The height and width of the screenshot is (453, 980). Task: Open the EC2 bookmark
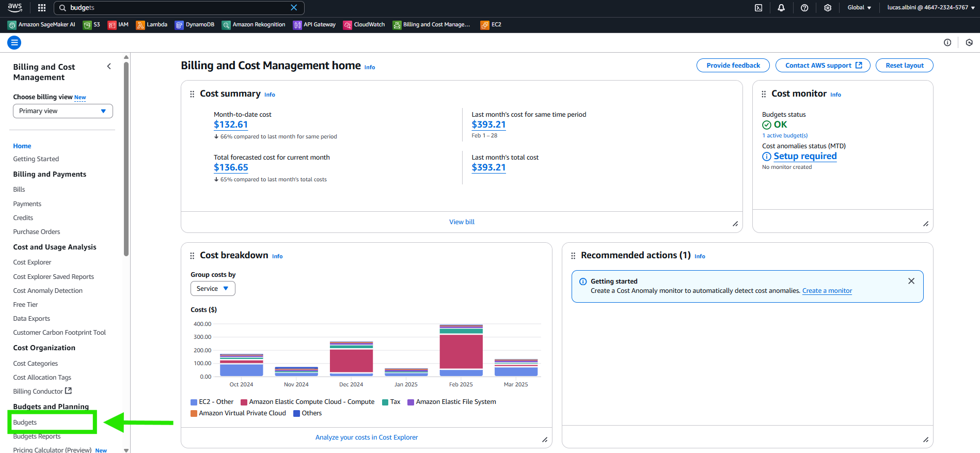[491, 25]
